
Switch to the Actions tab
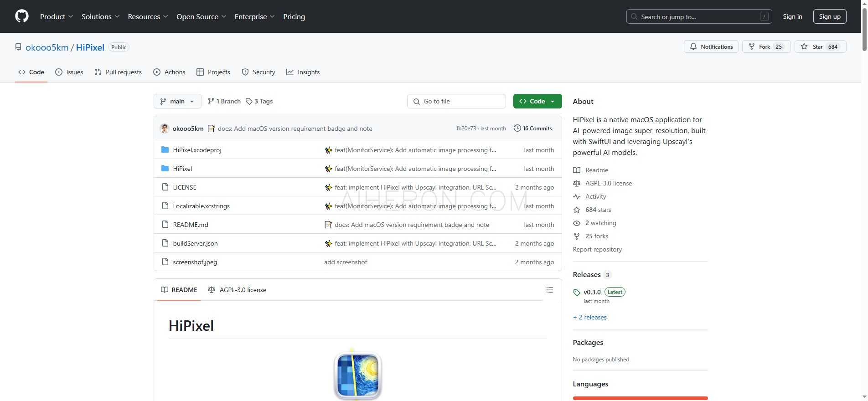(169, 72)
